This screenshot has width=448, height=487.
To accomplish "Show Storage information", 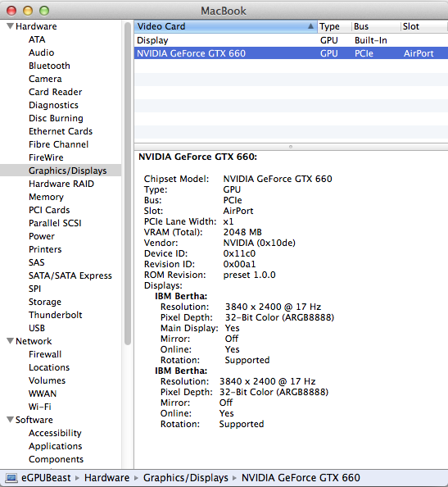I will pyautogui.click(x=45, y=302).
